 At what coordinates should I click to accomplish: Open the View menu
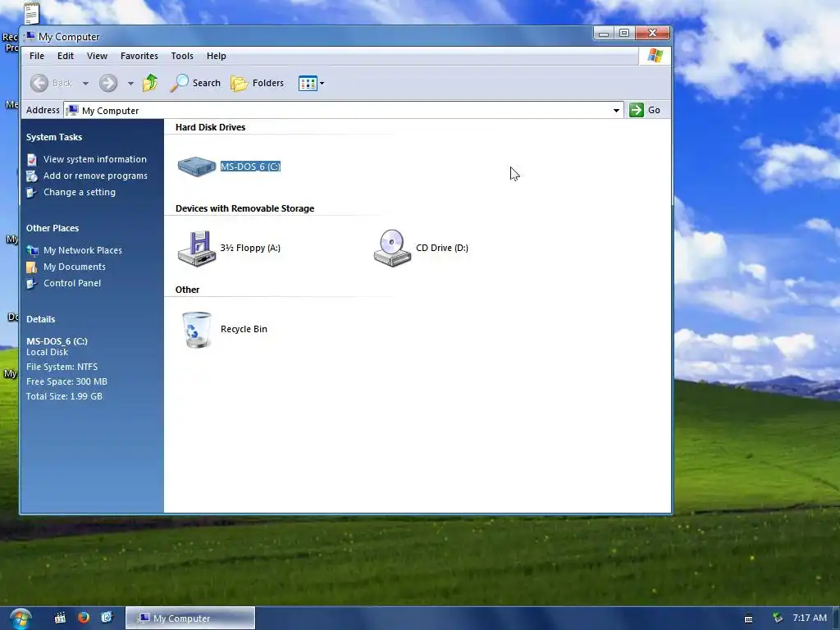coord(97,56)
